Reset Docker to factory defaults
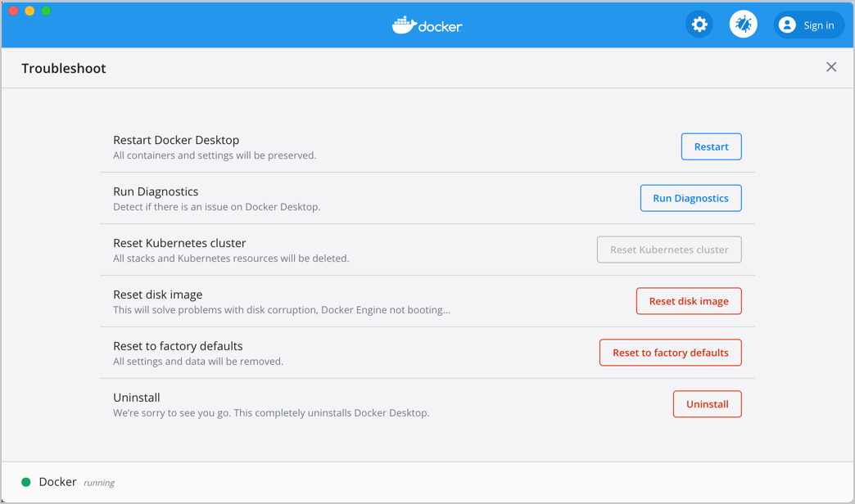The height and width of the screenshot is (504, 855). click(670, 353)
